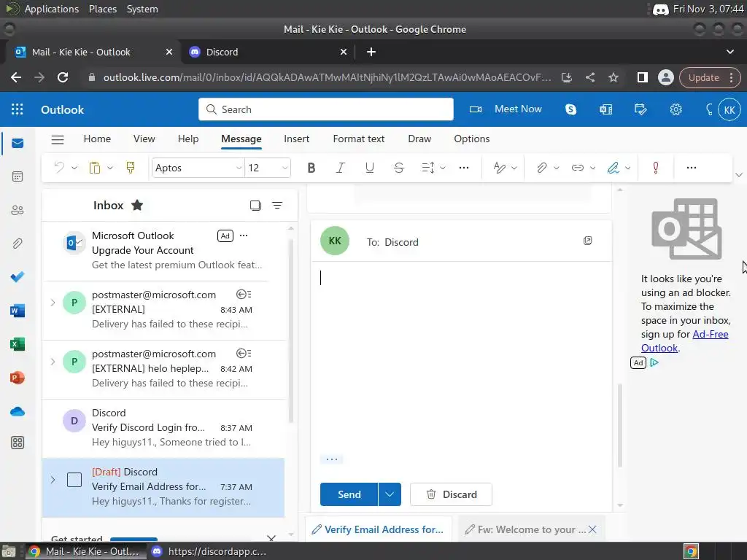
Task: Click the Insert link icon
Action: click(x=578, y=168)
